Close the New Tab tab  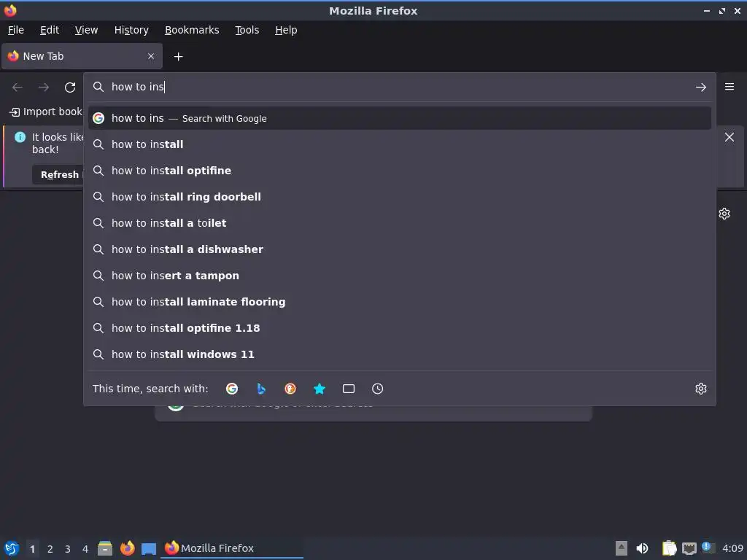coord(151,56)
